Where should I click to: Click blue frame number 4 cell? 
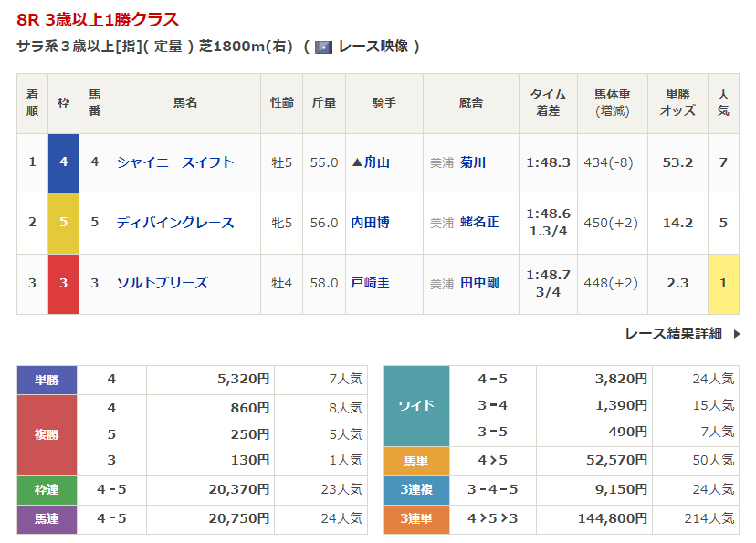(63, 162)
